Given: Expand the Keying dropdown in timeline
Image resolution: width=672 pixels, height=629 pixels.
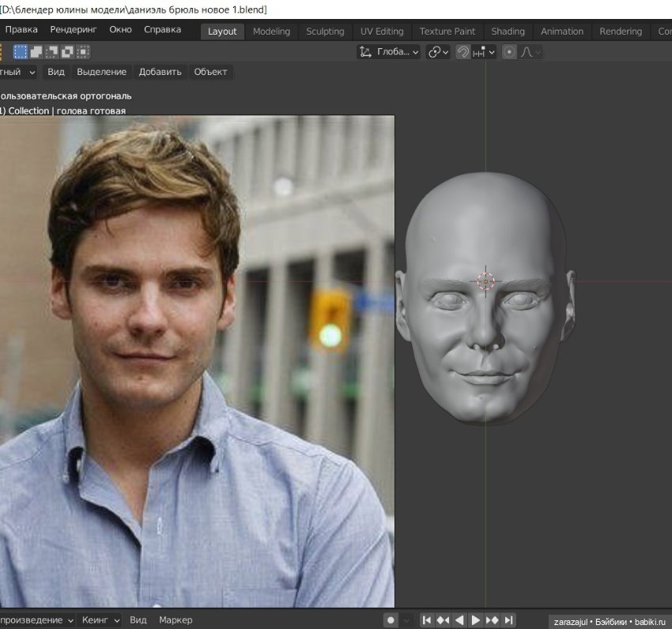Looking at the screenshot, I should (x=101, y=620).
